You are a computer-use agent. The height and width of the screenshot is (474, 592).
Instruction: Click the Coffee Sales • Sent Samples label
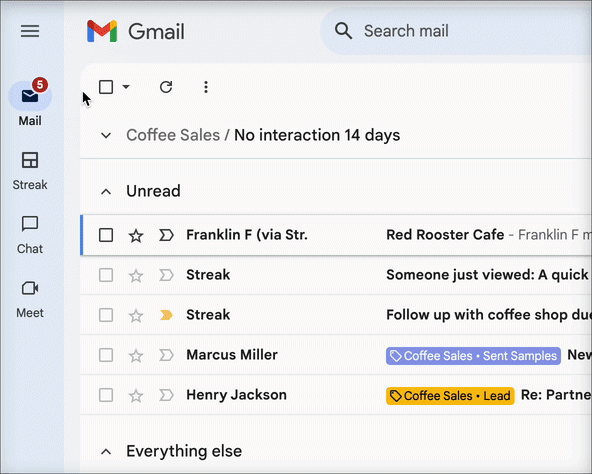coord(473,356)
